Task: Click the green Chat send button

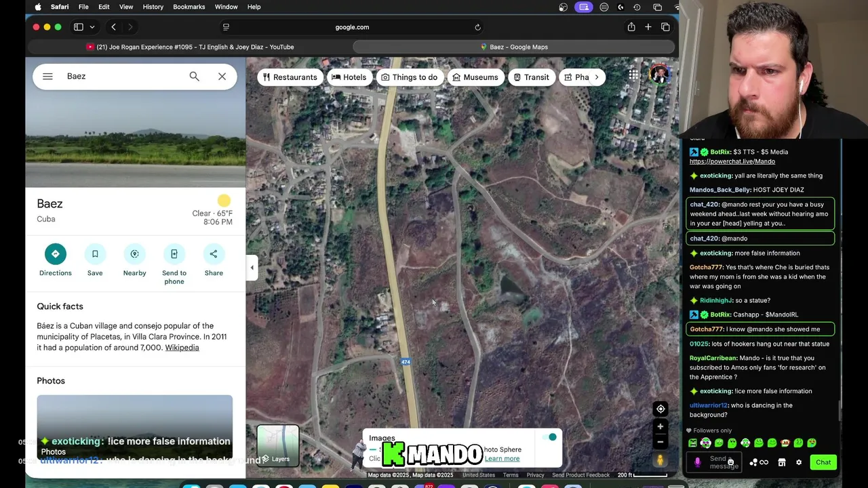Action: (823, 462)
